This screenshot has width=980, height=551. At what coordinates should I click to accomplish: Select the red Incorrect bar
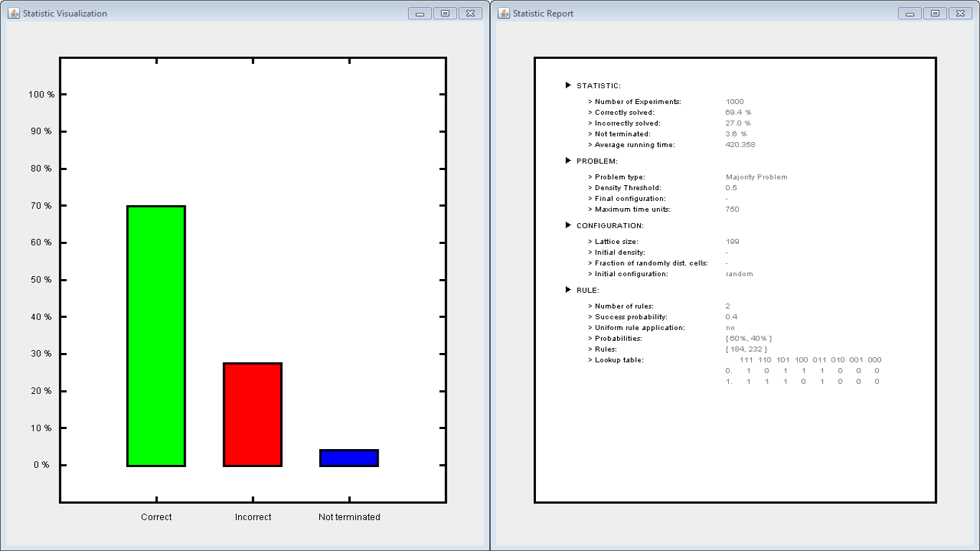[x=253, y=414]
